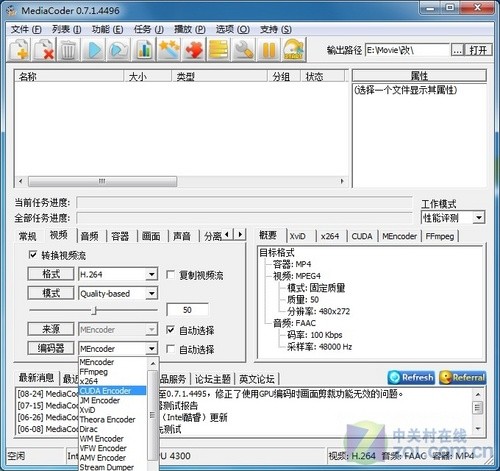
Task: Open the 任务 (J) menu
Action: 148,29
